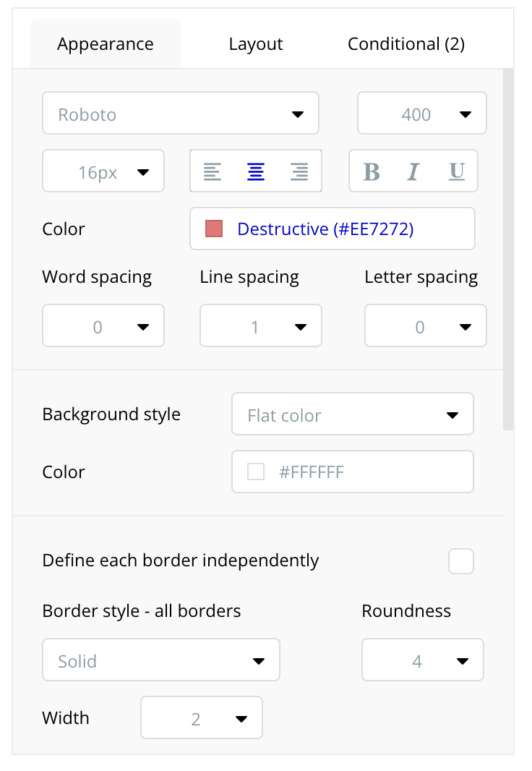Select the Appearance tab
The image size is (532, 771).
(106, 44)
